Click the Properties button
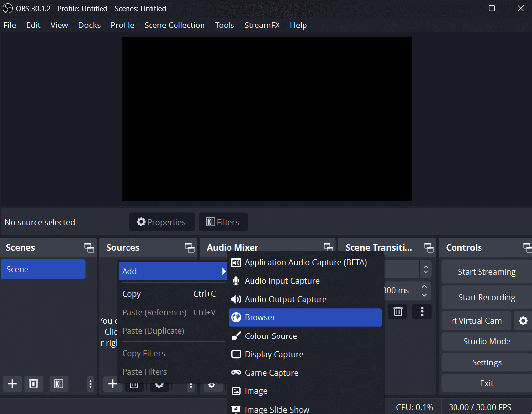Image resolution: width=532 pixels, height=414 pixels. [x=161, y=222]
